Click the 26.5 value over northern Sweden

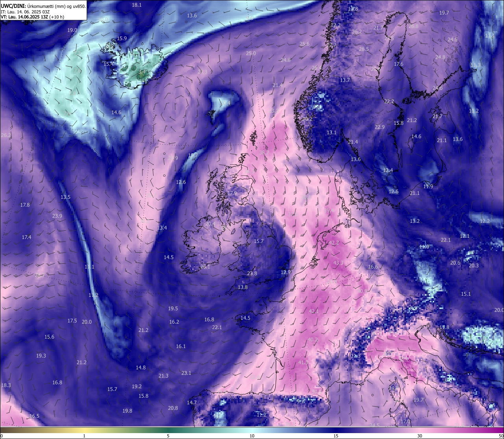[364, 49]
